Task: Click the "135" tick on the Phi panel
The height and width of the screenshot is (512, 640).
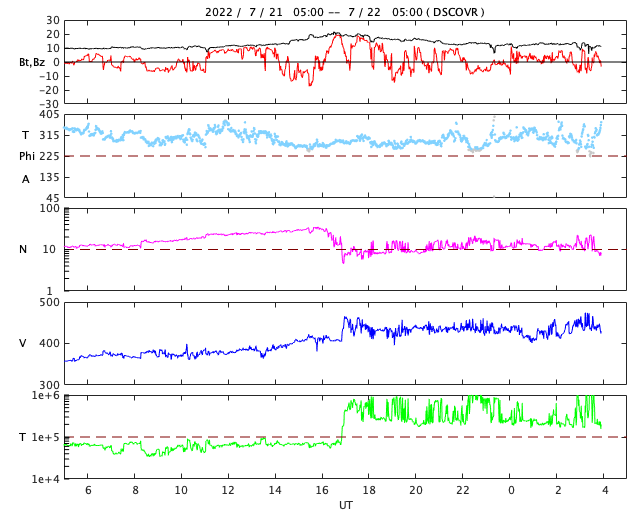Action: pyautogui.click(x=49, y=177)
